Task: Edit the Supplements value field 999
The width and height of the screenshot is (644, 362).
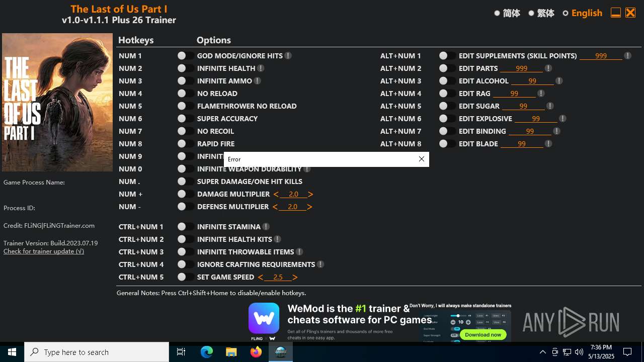Action: tap(601, 56)
